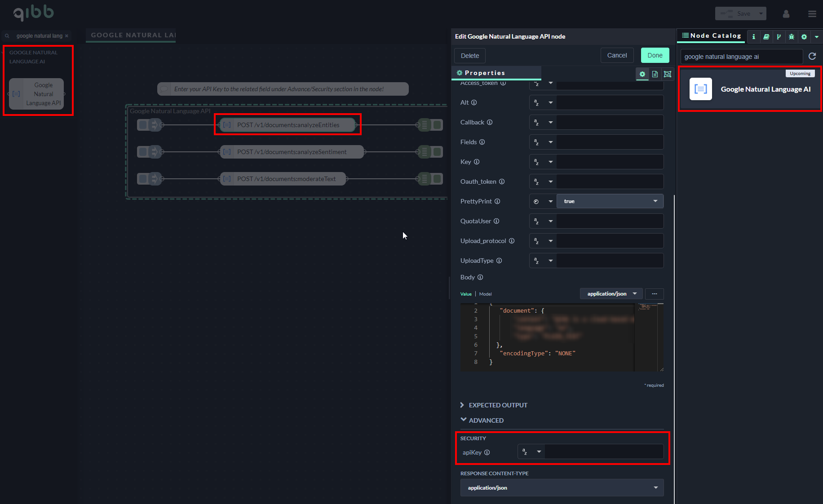Open the hamburger main menu
823x504 pixels.
point(812,14)
